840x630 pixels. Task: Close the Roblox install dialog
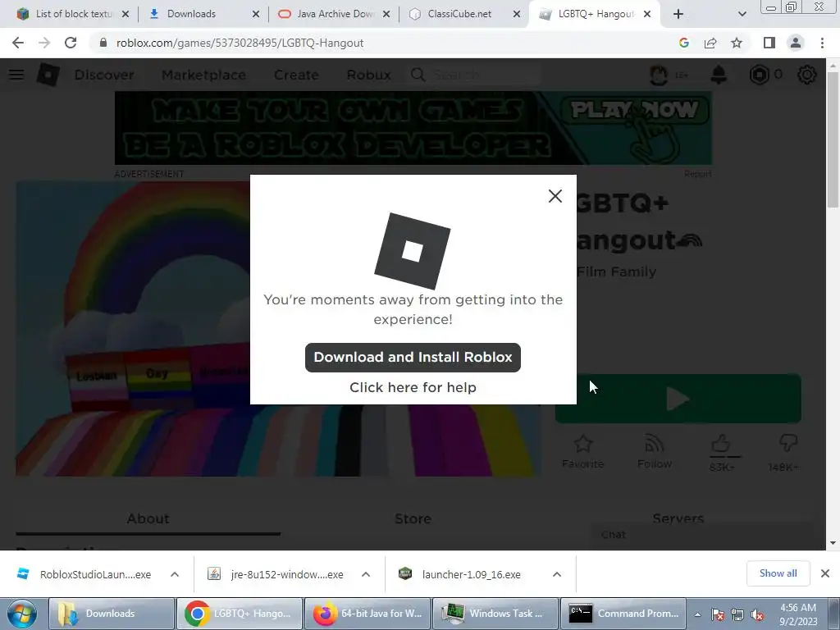(x=555, y=196)
